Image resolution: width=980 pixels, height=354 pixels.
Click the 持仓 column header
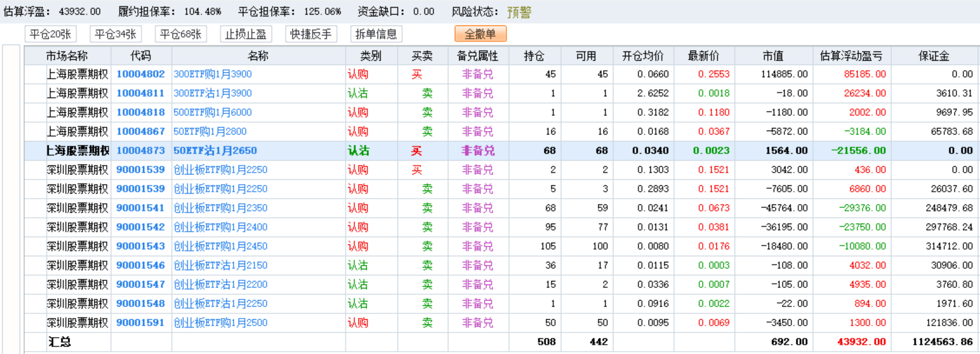click(x=534, y=56)
